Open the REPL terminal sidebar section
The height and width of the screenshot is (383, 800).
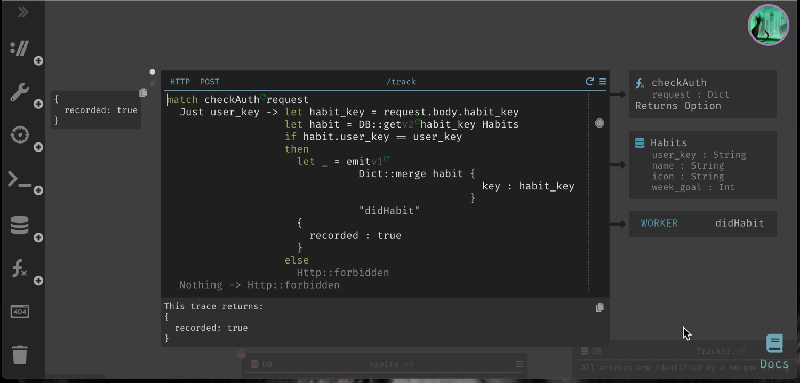(19, 180)
